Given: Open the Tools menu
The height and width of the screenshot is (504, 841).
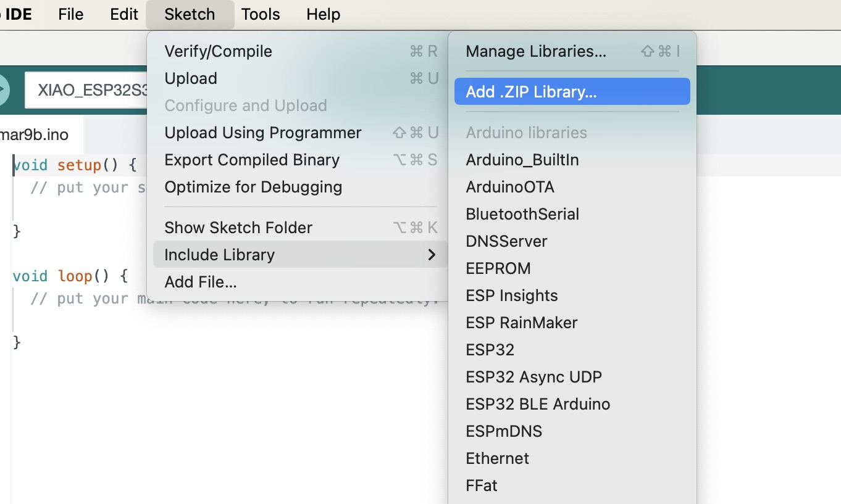Looking at the screenshot, I should click(261, 14).
